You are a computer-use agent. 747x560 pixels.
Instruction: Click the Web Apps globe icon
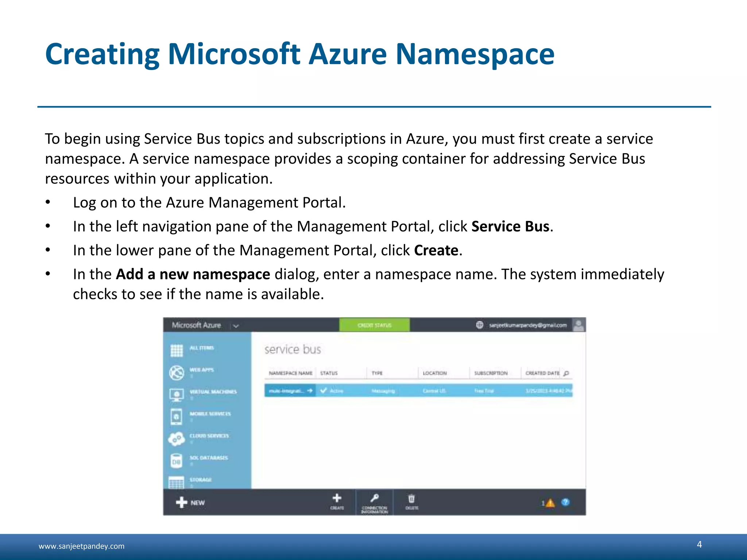(177, 373)
